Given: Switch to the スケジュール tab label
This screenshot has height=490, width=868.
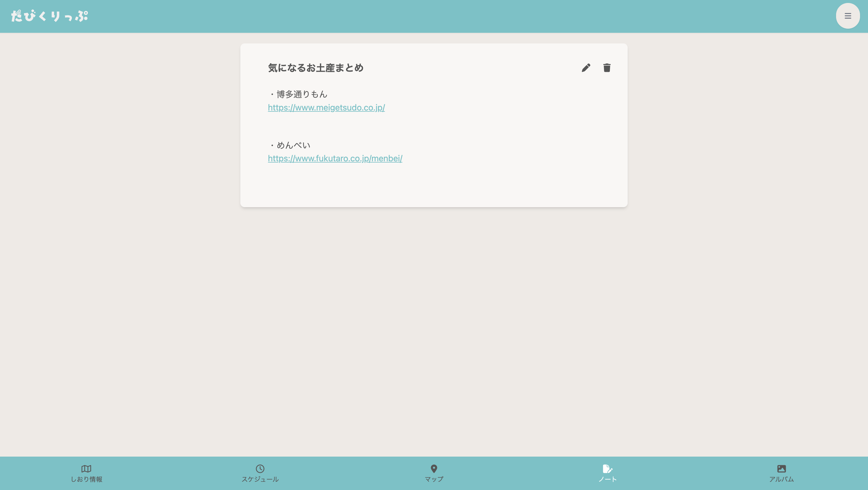Looking at the screenshot, I should tap(260, 479).
